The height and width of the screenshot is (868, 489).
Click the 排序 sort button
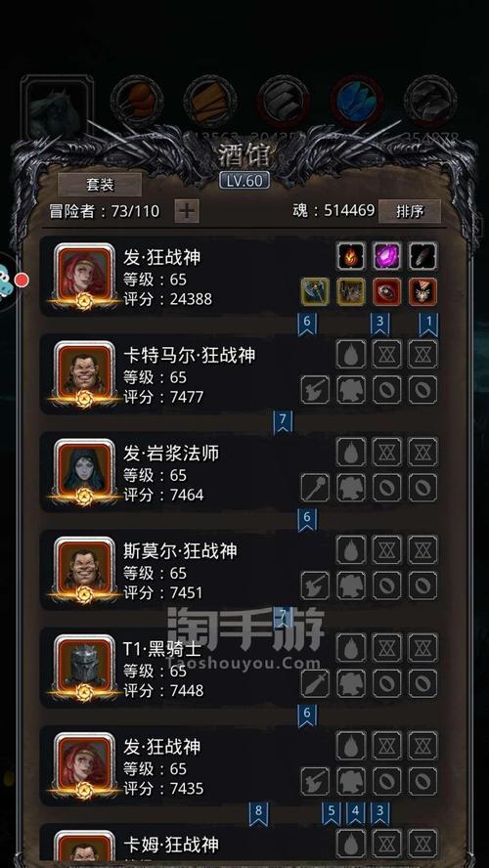[x=409, y=211]
